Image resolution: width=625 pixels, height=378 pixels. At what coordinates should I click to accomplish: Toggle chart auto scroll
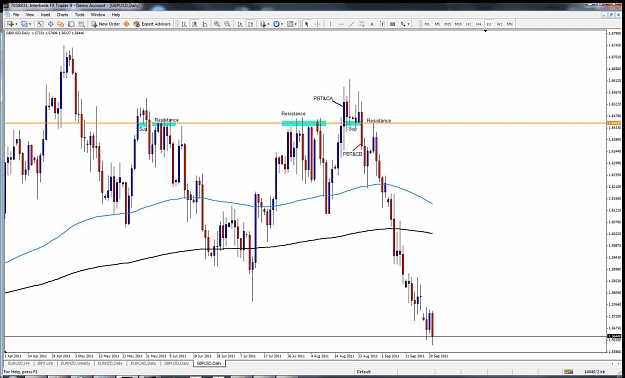coord(240,24)
